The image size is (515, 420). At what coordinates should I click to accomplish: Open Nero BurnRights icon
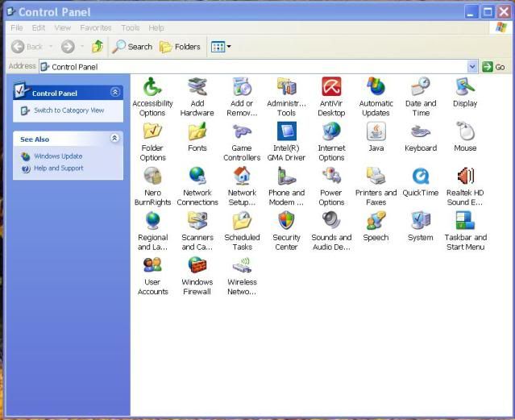click(152, 177)
